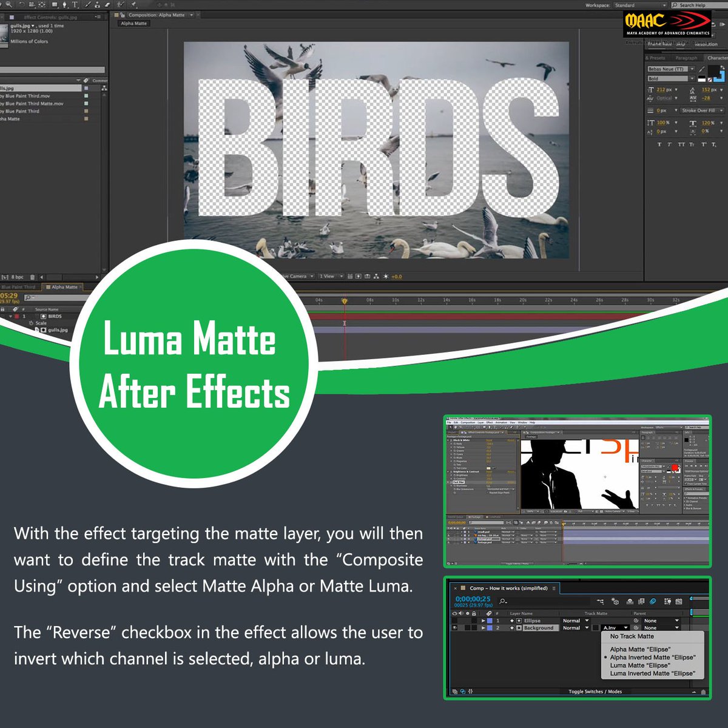Image resolution: width=728 pixels, height=728 pixels.
Task: Choose Luma Inverted Matte "Ellipse" option
Action: tap(653, 673)
